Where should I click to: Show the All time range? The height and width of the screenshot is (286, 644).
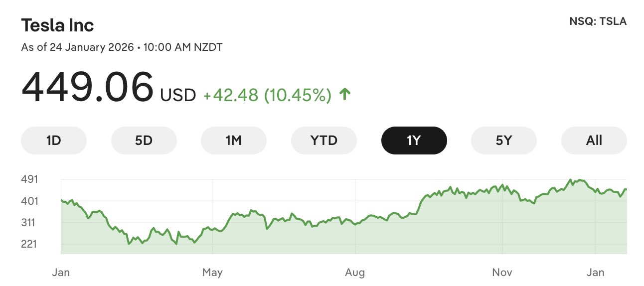594,141
